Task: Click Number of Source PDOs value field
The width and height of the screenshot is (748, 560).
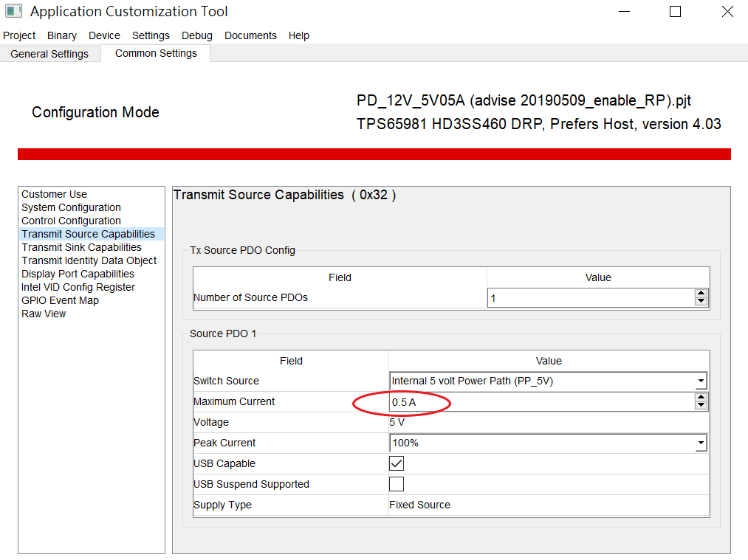Action: (x=591, y=298)
